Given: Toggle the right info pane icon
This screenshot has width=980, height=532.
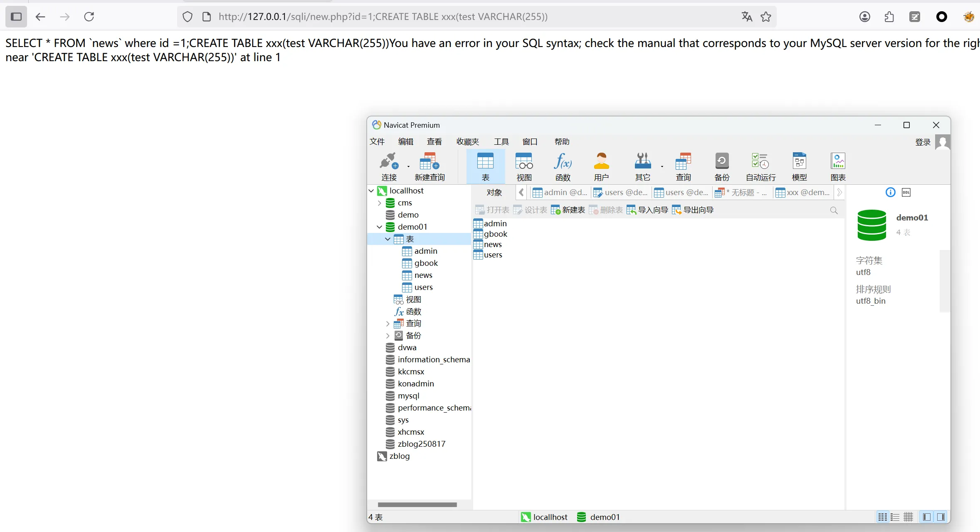Looking at the screenshot, I should [941, 517].
